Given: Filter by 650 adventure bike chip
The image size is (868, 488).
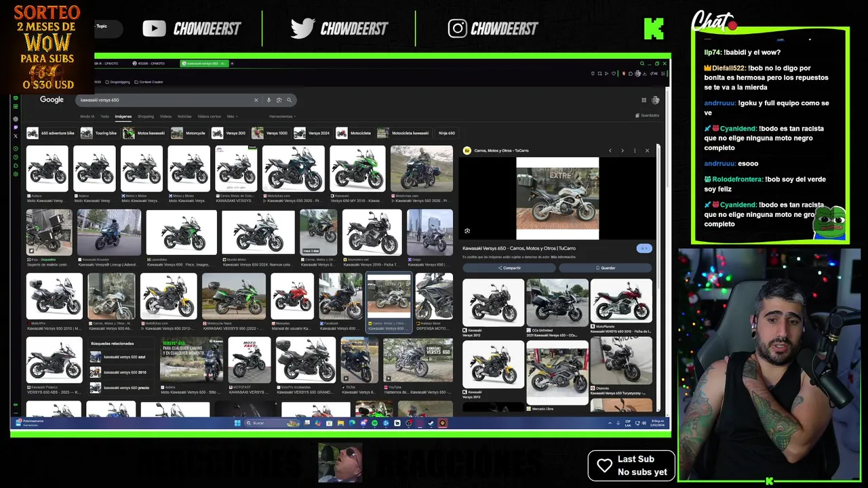Looking at the screenshot, I should pos(51,133).
